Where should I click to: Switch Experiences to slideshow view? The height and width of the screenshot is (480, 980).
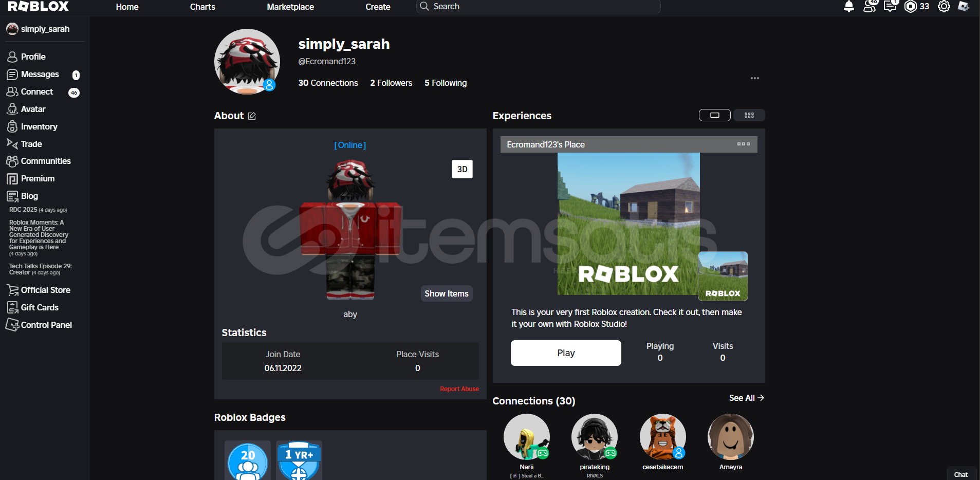click(x=715, y=115)
